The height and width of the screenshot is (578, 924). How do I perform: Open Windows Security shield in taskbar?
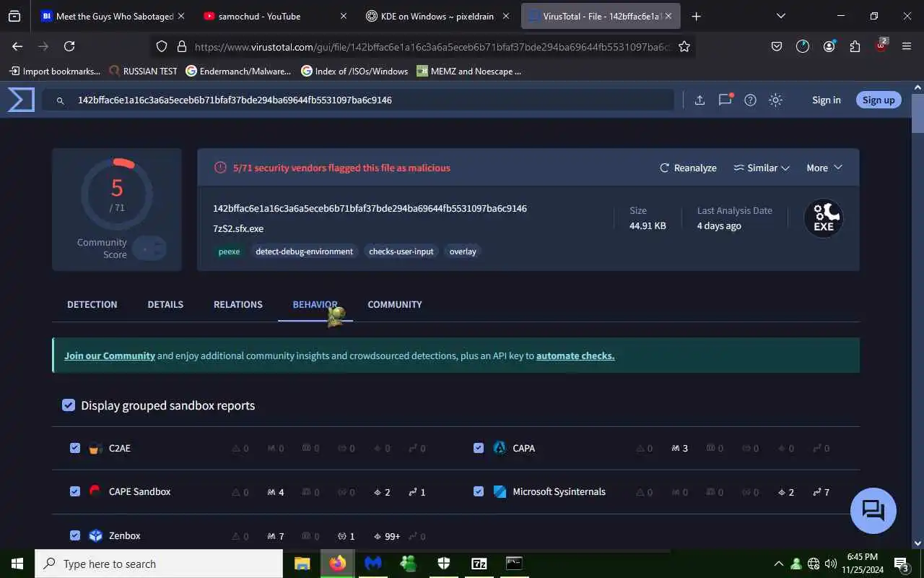point(444,564)
